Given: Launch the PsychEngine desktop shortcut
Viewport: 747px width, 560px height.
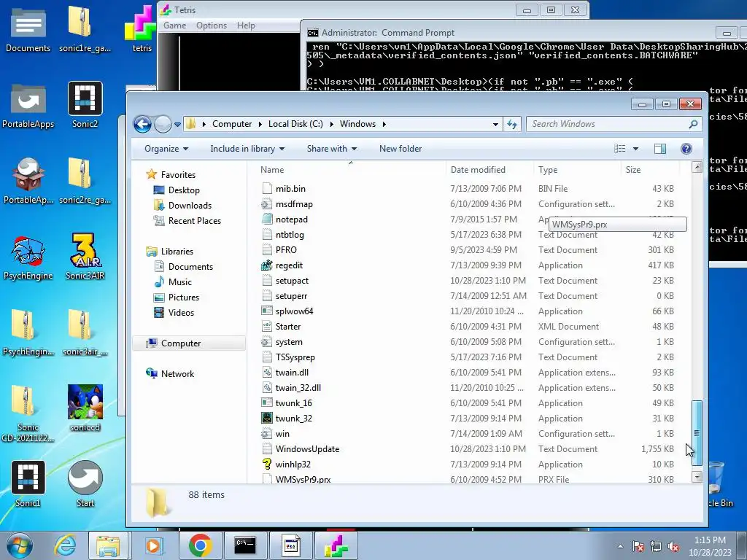Looking at the screenshot, I should click(28, 257).
